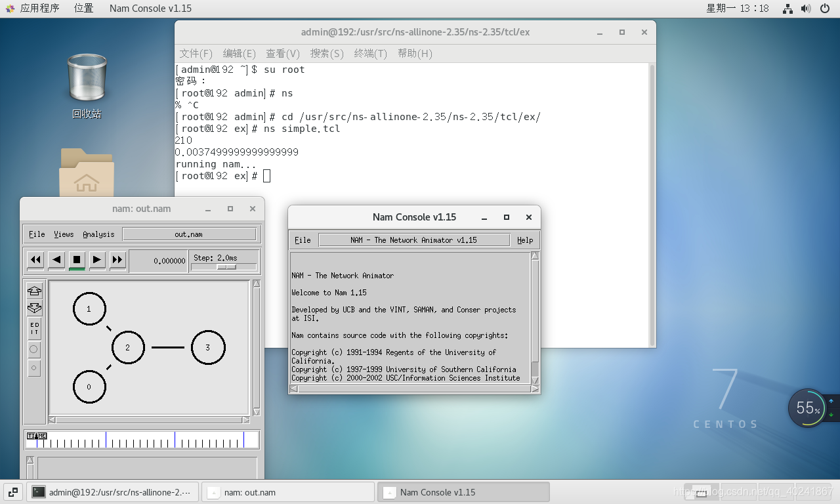
Task: Click the nam timeline ruler
Action: 142,440
